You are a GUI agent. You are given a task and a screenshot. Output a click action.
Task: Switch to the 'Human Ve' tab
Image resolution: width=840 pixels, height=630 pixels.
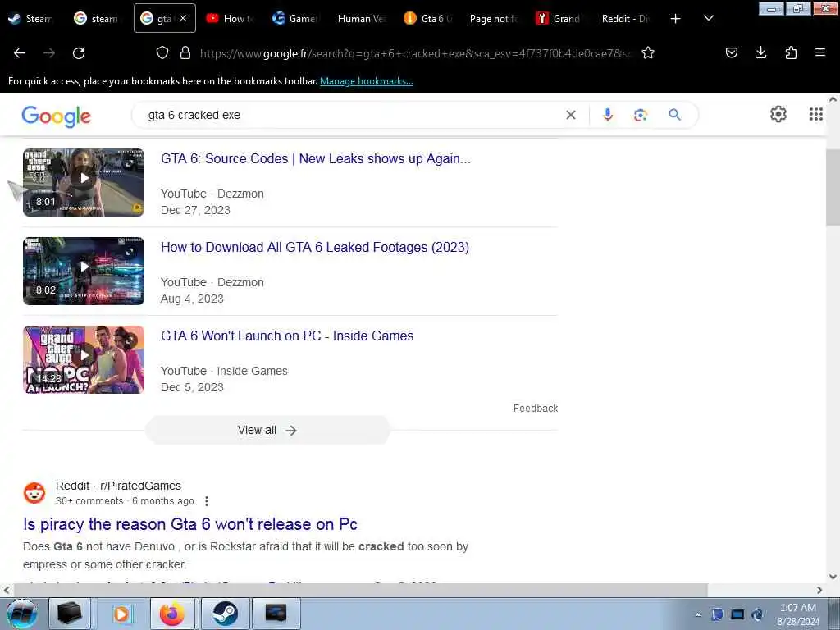tap(361, 19)
